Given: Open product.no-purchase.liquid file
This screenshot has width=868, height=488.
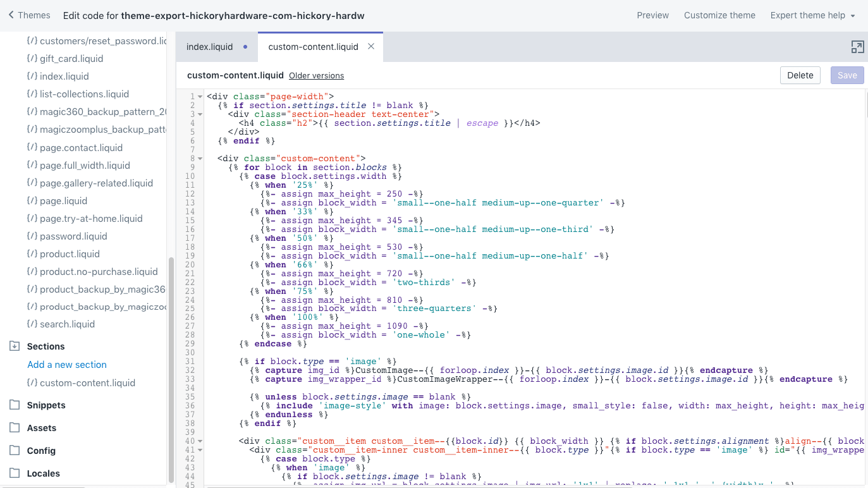Looking at the screenshot, I should (x=99, y=271).
